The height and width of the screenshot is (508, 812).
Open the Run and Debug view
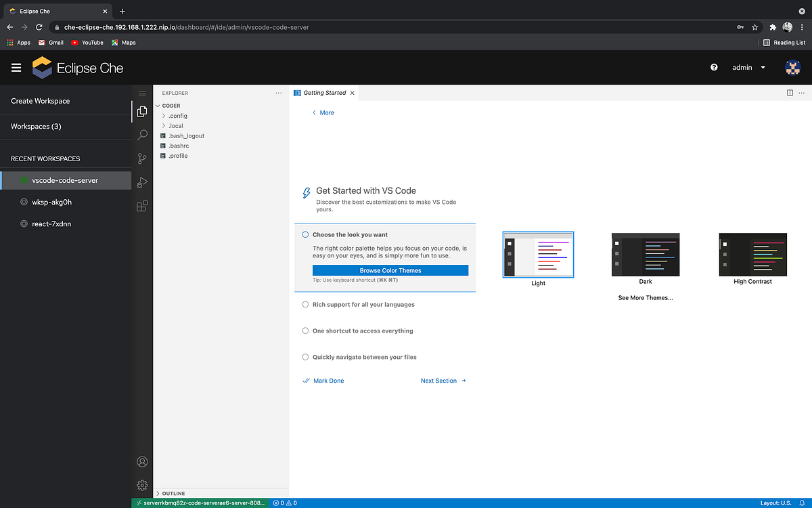pos(142,182)
